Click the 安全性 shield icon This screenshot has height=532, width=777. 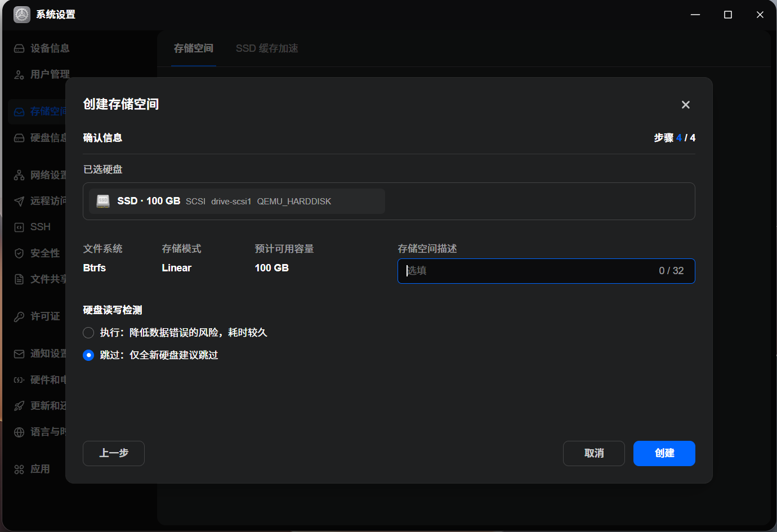[19, 253]
